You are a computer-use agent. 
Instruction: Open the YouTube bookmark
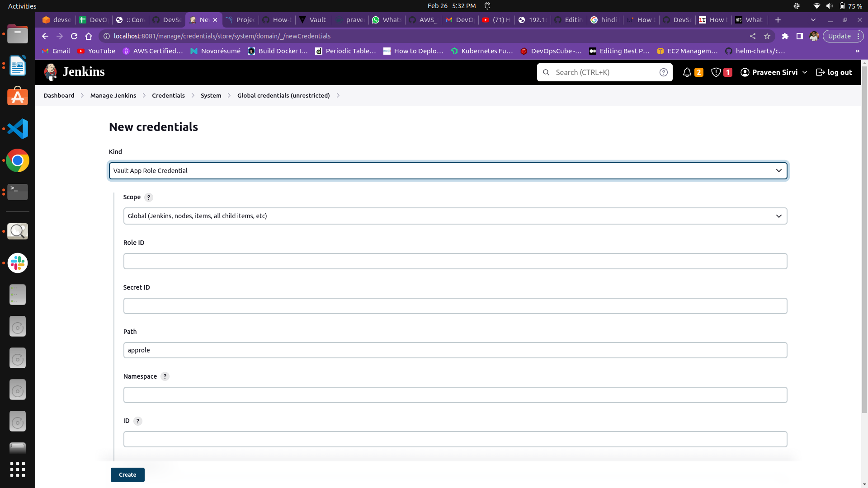96,51
